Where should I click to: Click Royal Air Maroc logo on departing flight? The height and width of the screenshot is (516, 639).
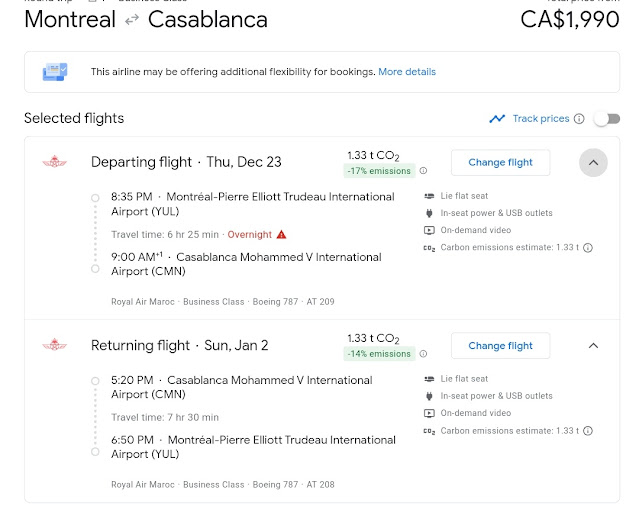pos(53,162)
